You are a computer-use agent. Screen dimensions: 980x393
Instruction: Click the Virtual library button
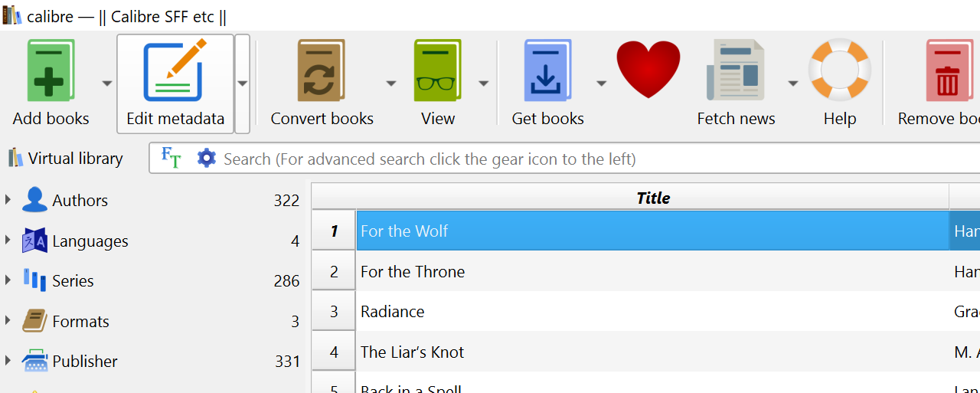pyautogui.click(x=65, y=159)
